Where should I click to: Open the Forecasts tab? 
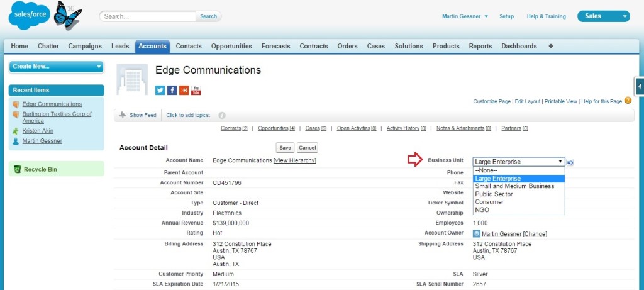[x=275, y=46]
